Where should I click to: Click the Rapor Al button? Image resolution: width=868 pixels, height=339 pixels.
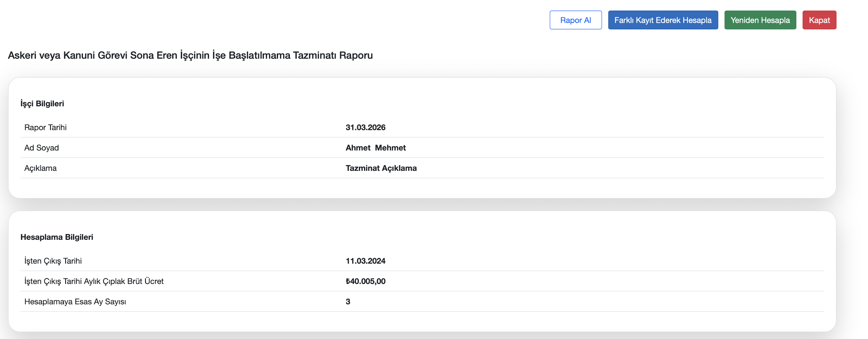click(575, 20)
